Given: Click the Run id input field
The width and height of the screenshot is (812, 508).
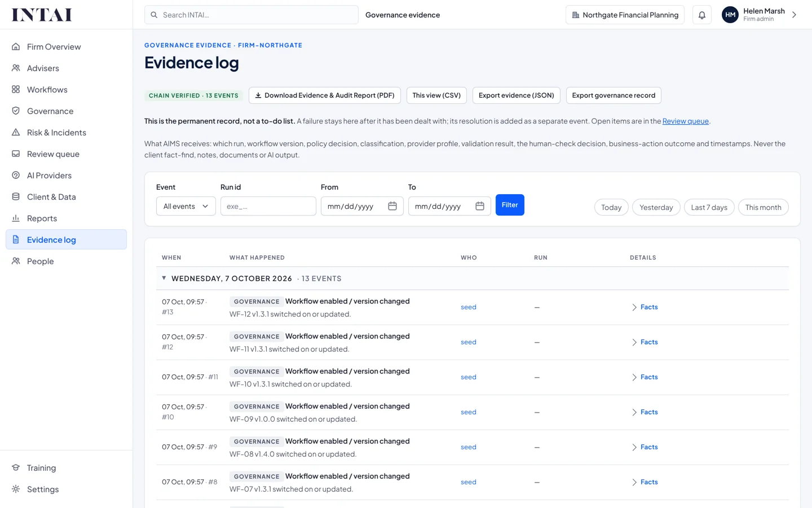Looking at the screenshot, I should tap(268, 207).
